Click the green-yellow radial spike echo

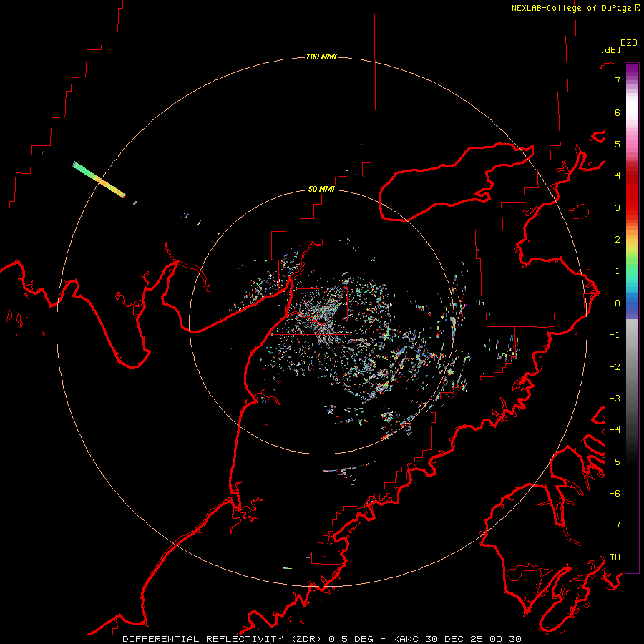99,180
